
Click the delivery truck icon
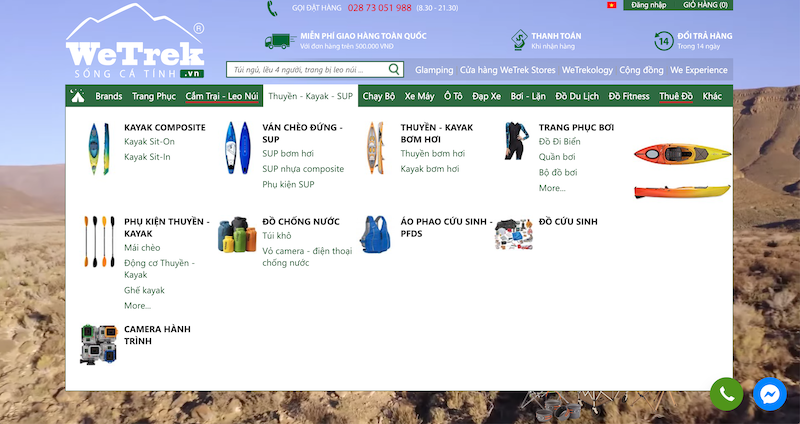(280, 41)
